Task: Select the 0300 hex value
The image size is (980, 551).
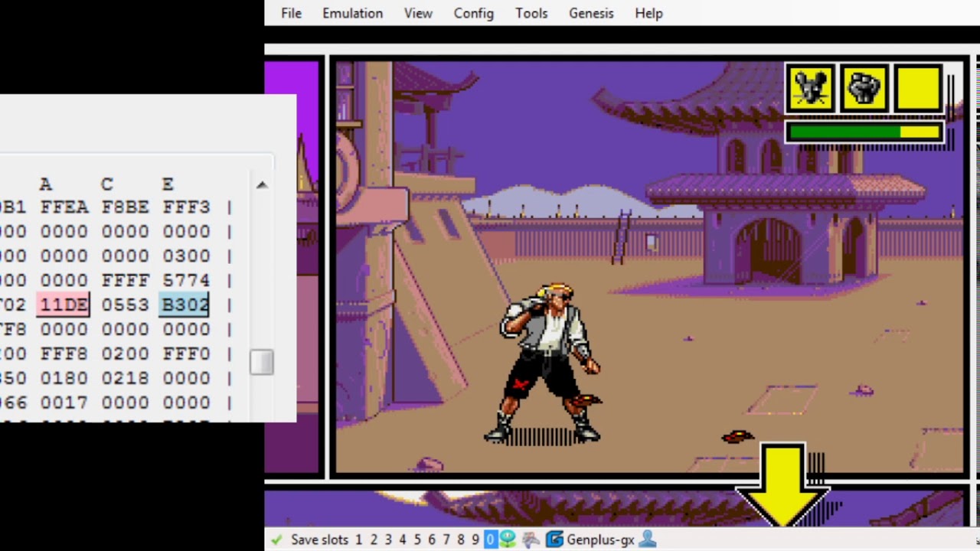Action: pyautogui.click(x=185, y=256)
